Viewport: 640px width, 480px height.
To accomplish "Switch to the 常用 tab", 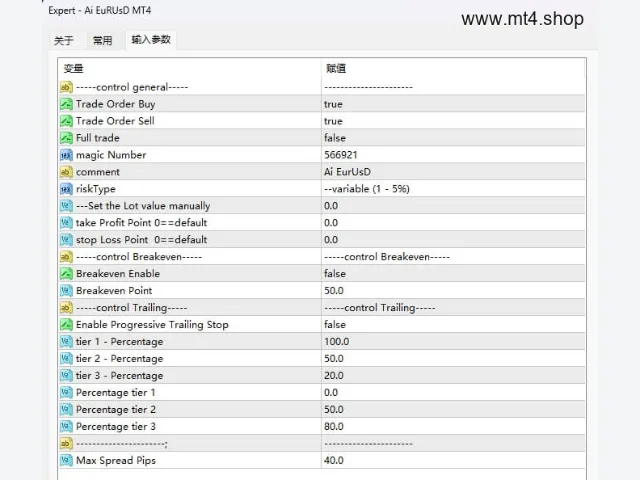I will click(x=102, y=40).
